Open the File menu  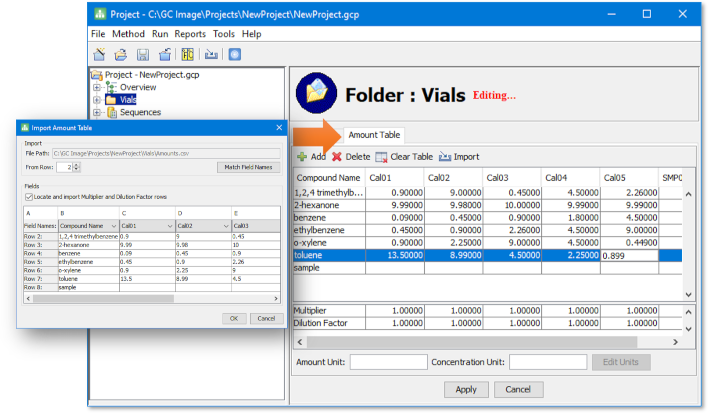[98, 34]
